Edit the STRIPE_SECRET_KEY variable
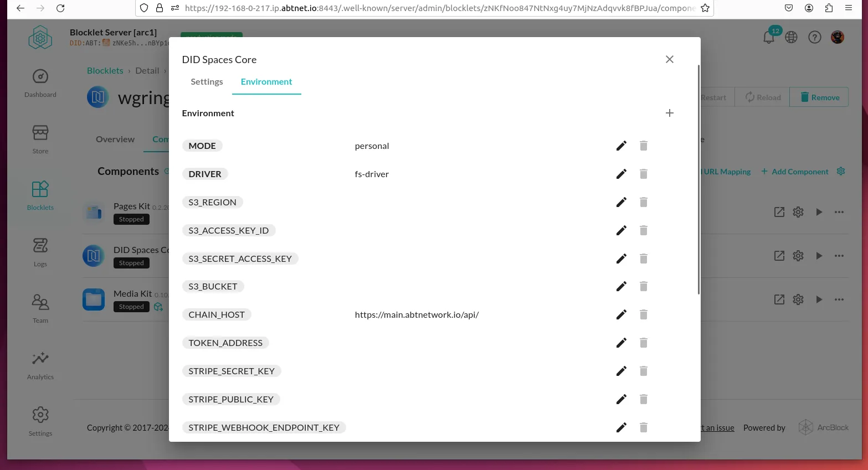 tap(622, 371)
